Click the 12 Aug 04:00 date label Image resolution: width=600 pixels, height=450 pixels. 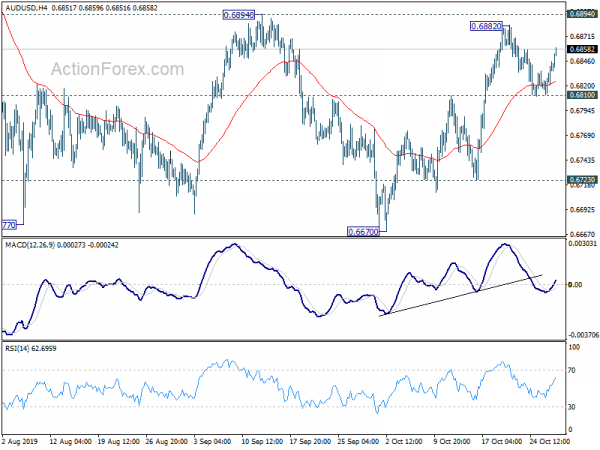(71, 441)
